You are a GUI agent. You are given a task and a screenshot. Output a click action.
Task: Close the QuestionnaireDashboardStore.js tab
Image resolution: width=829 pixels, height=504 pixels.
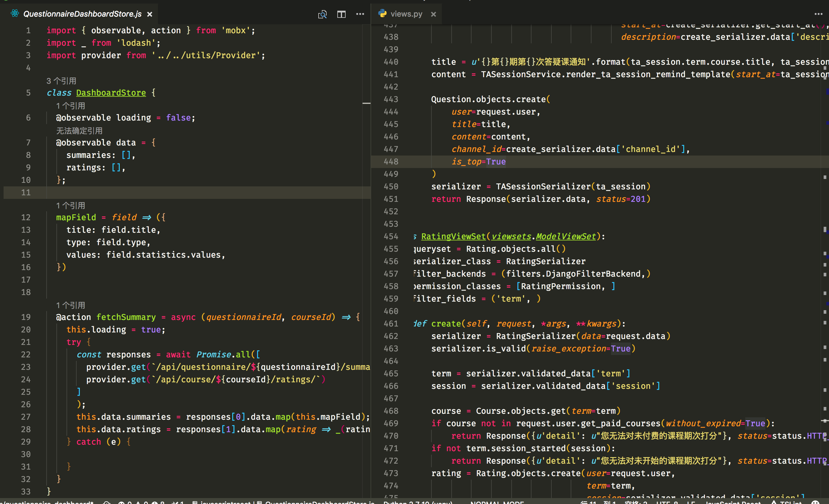150,14
